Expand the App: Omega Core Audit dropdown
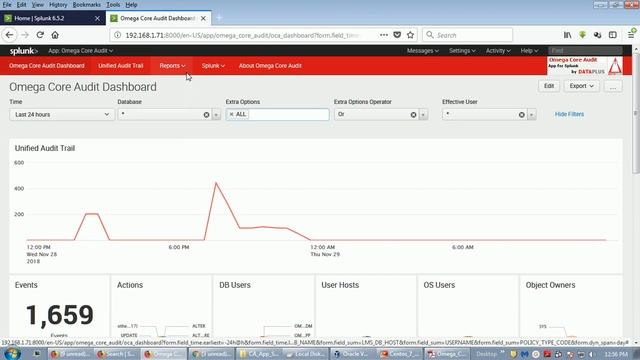The image size is (640, 360). (80, 51)
